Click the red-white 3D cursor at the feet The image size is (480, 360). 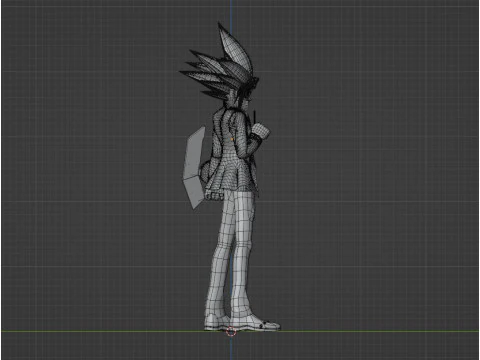click(231, 331)
